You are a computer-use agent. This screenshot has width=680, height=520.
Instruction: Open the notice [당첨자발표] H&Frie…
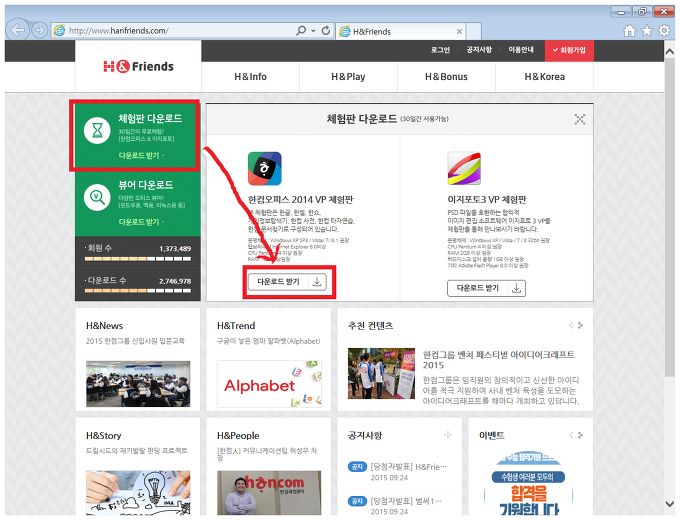point(408,467)
